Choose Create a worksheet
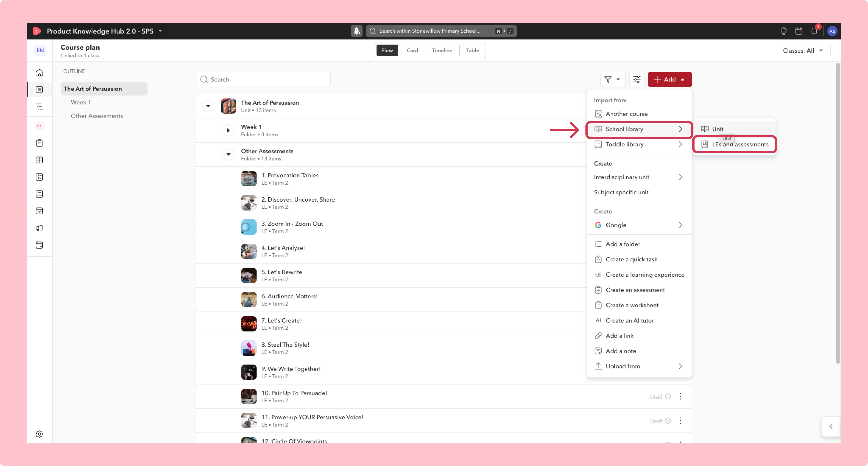 point(639,305)
